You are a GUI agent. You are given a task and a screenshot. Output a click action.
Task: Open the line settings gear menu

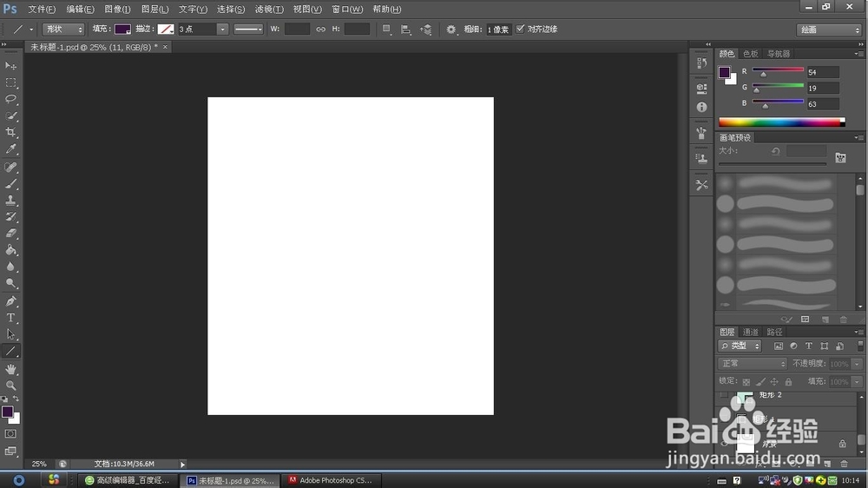click(451, 30)
